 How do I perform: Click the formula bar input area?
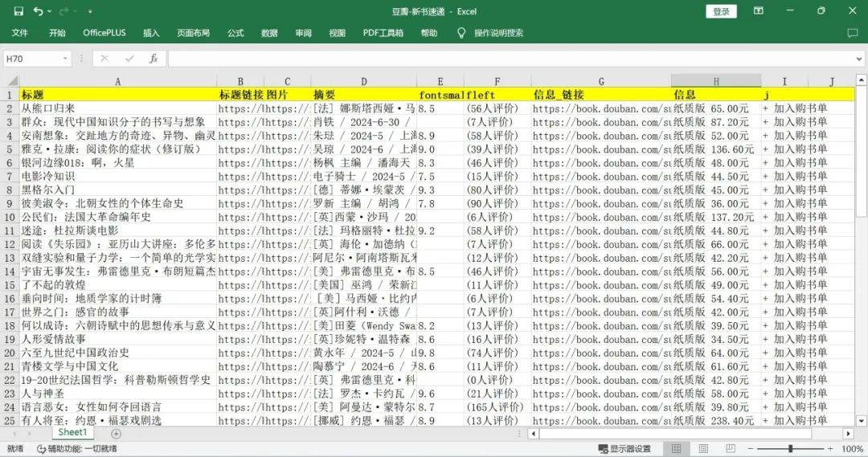point(510,59)
